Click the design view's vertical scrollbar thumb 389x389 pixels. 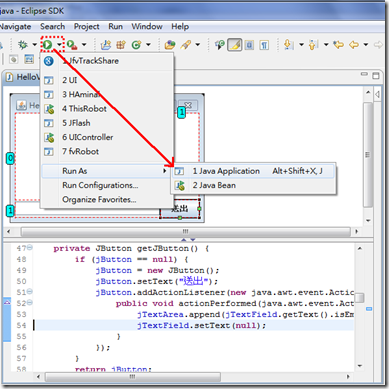click(x=368, y=155)
